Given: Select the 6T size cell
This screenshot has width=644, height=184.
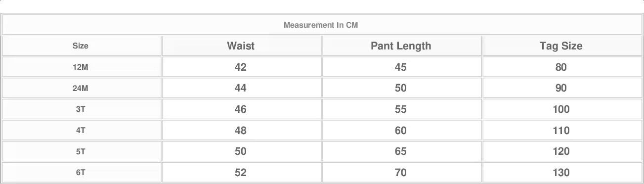Looking at the screenshot, I should [81, 173].
